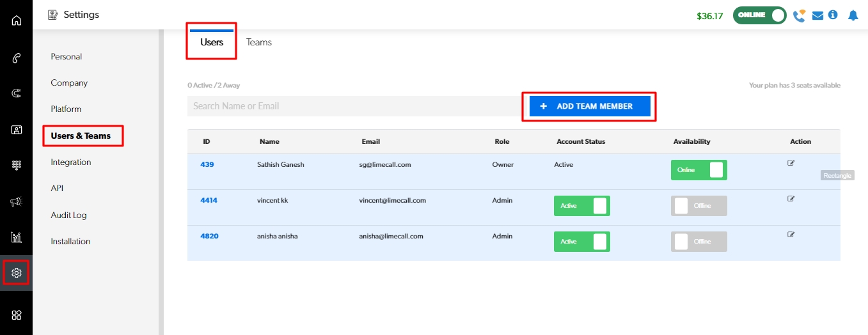Viewport: 868px width, 335px height.
Task: Click the Add Team Member button
Action: pos(589,106)
